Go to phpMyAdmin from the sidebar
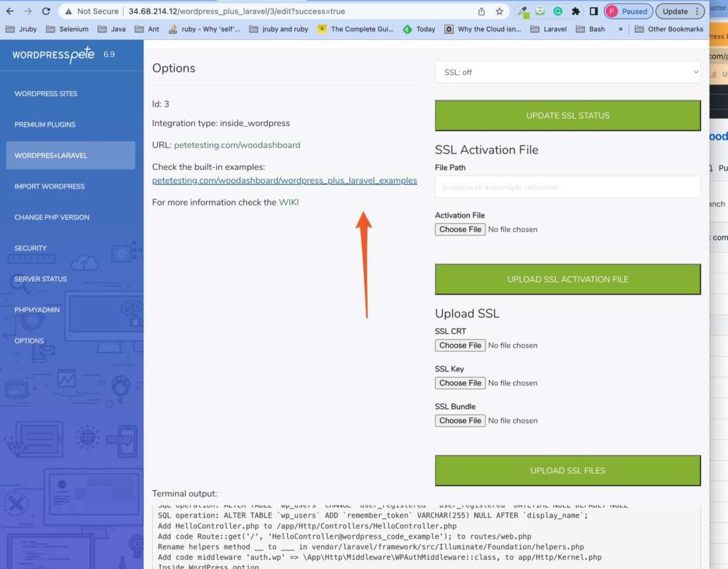The image size is (728, 569). coord(37,310)
